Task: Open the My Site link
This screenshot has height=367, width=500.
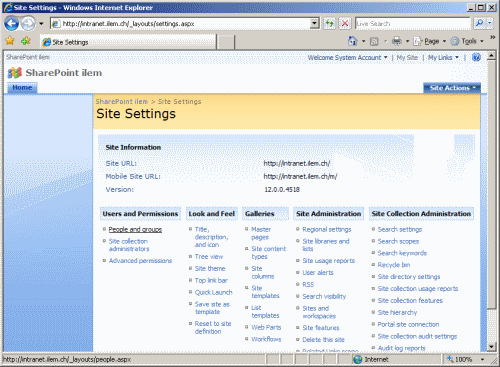Action: coord(407,58)
